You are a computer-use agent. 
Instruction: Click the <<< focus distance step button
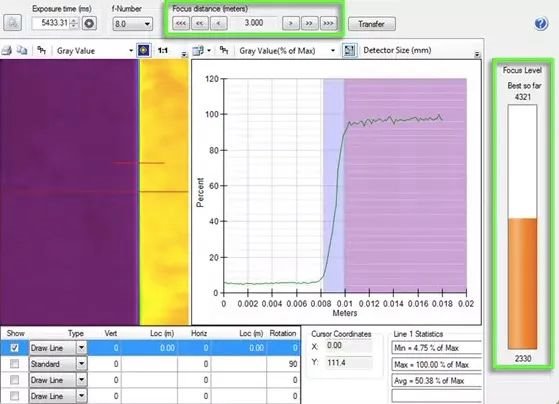click(x=181, y=24)
